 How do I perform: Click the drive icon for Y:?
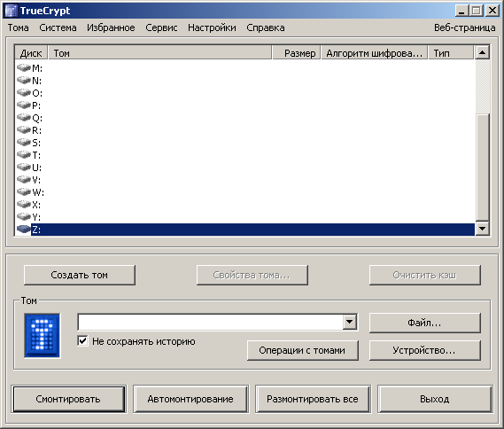pos(23,217)
